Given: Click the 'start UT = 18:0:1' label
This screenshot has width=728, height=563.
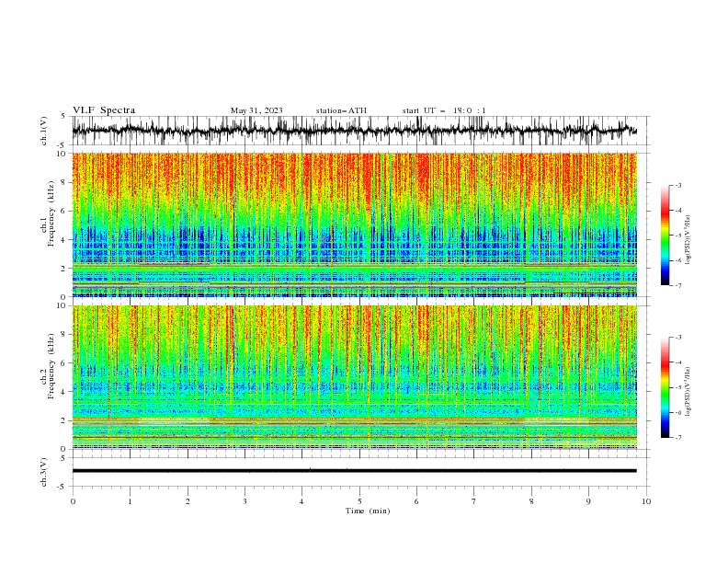Looking at the screenshot, I should click(x=444, y=110).
